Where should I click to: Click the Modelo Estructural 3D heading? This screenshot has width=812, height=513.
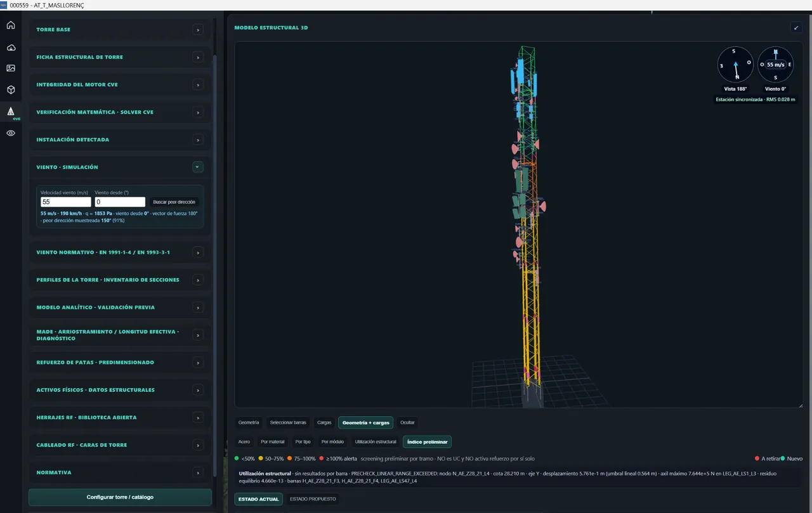click(271, 28)
